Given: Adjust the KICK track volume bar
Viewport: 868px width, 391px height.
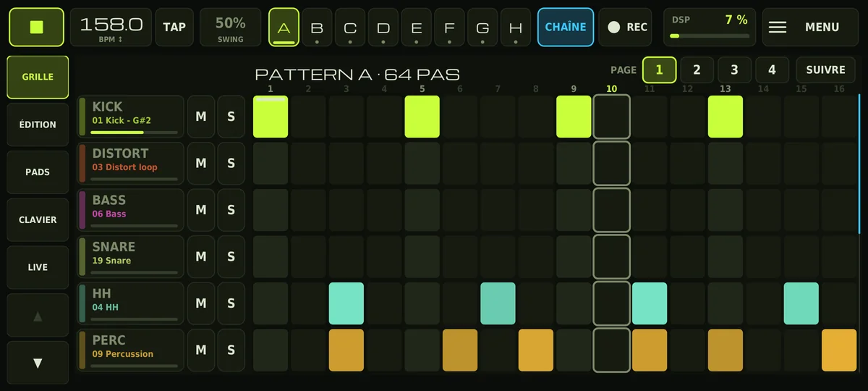Looking at the screenshot, I should coord(135,133).
